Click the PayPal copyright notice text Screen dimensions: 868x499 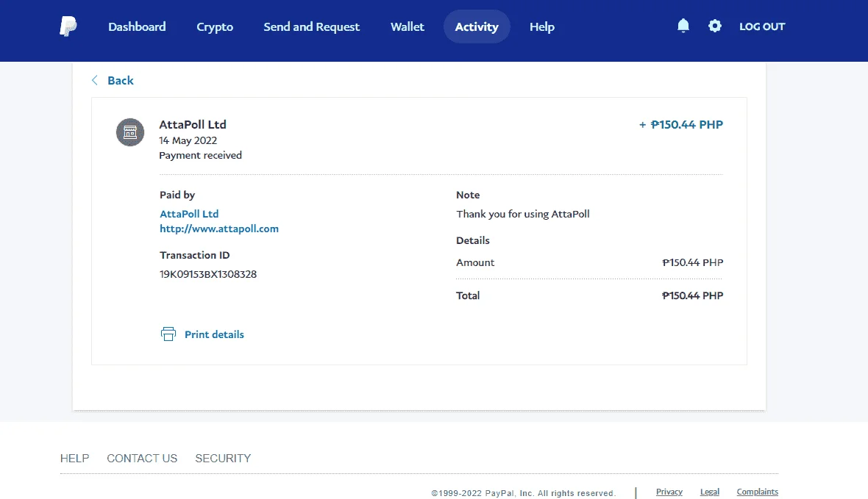click(523, 493)
